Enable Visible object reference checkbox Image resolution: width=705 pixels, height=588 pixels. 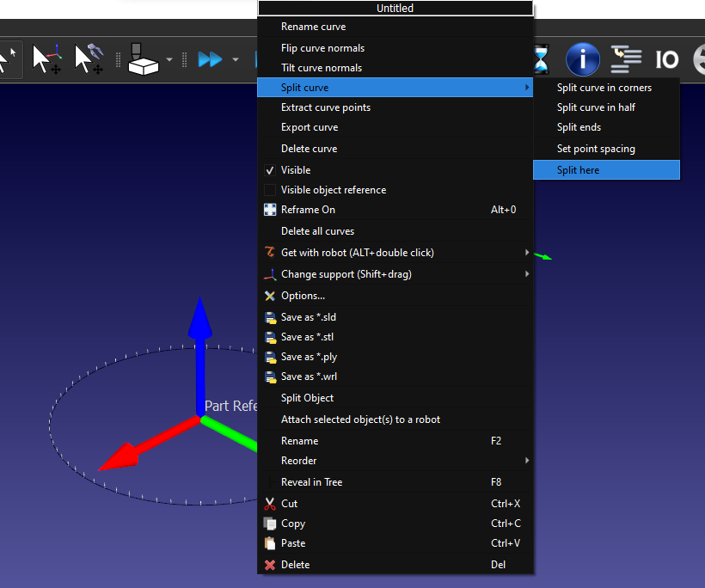[271, 190]
